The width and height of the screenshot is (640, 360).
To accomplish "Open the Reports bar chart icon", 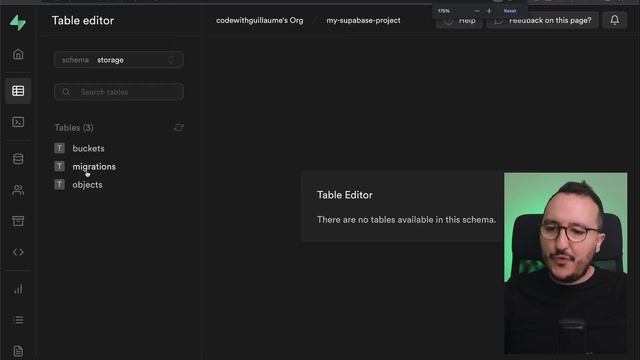I will coord(18,289).
